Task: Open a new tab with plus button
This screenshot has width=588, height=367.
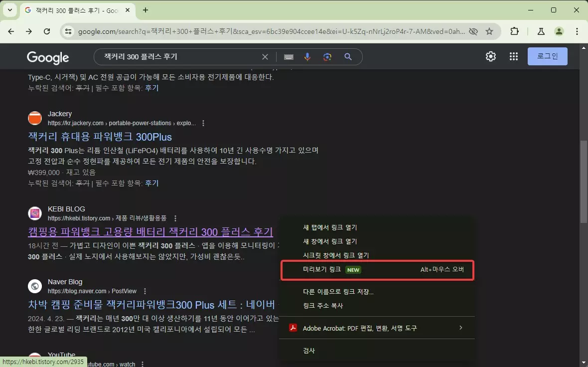Action: pyautogui.click(x=146, y=10)
